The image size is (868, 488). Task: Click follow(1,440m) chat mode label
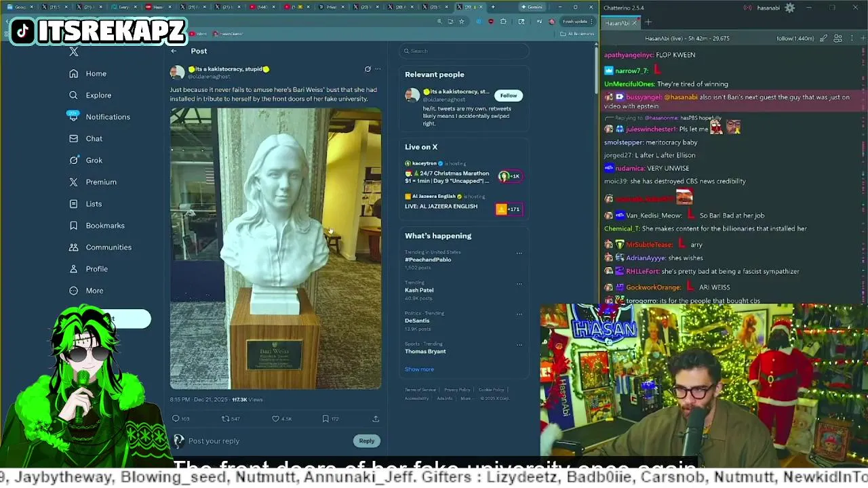click(x=795, y=39)
